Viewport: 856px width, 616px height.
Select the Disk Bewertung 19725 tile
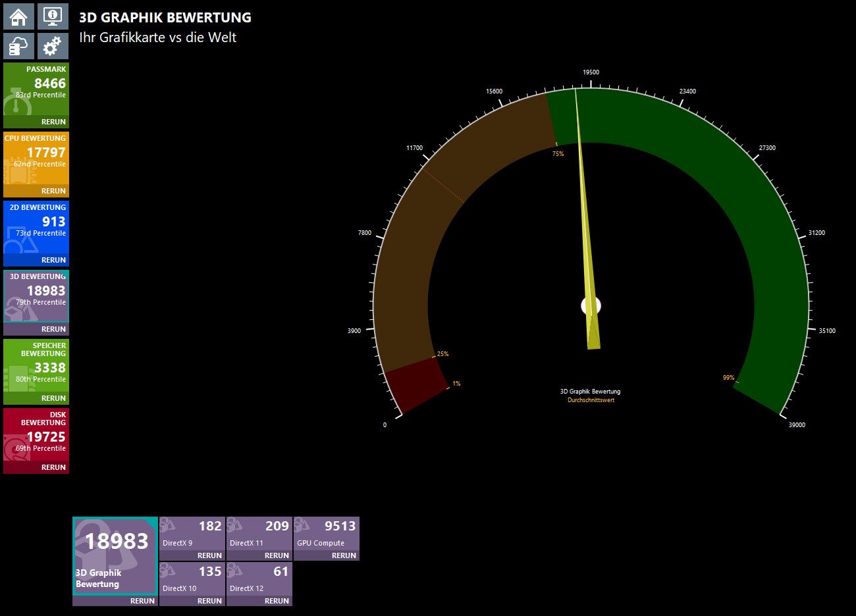point(36,435)
